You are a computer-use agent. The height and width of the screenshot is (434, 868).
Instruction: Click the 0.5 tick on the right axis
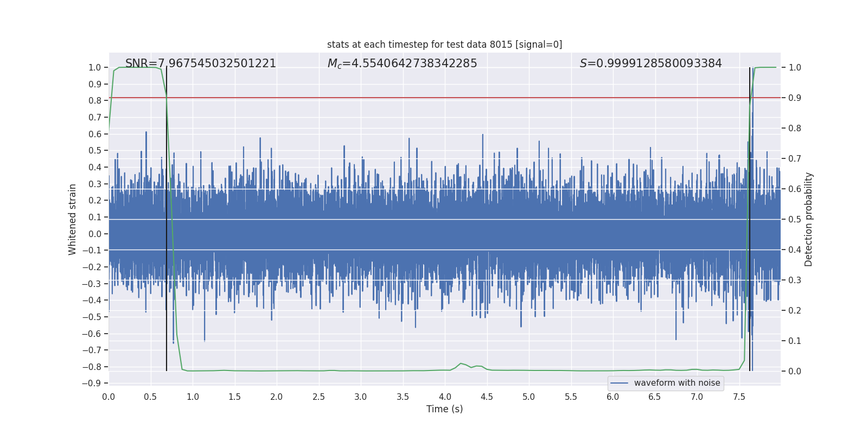click(795, 219)
